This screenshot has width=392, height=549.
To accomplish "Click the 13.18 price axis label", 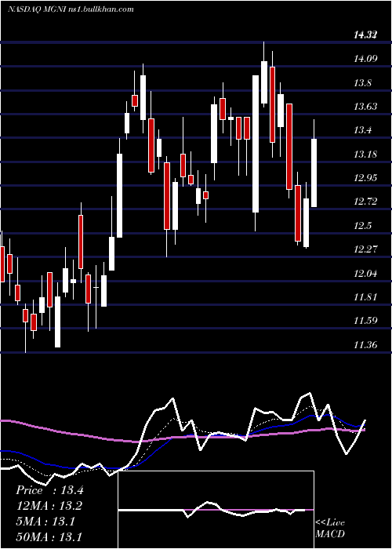I will [365, 155].
